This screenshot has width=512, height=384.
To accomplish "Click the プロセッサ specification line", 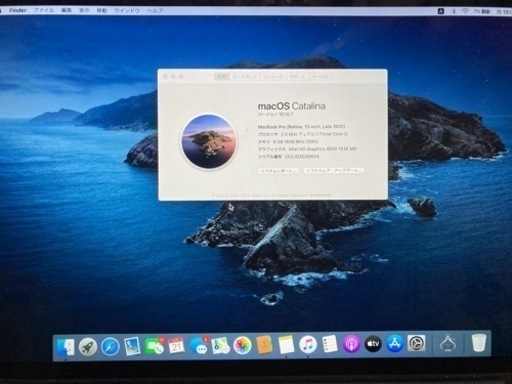I will [x=303, y=134].
